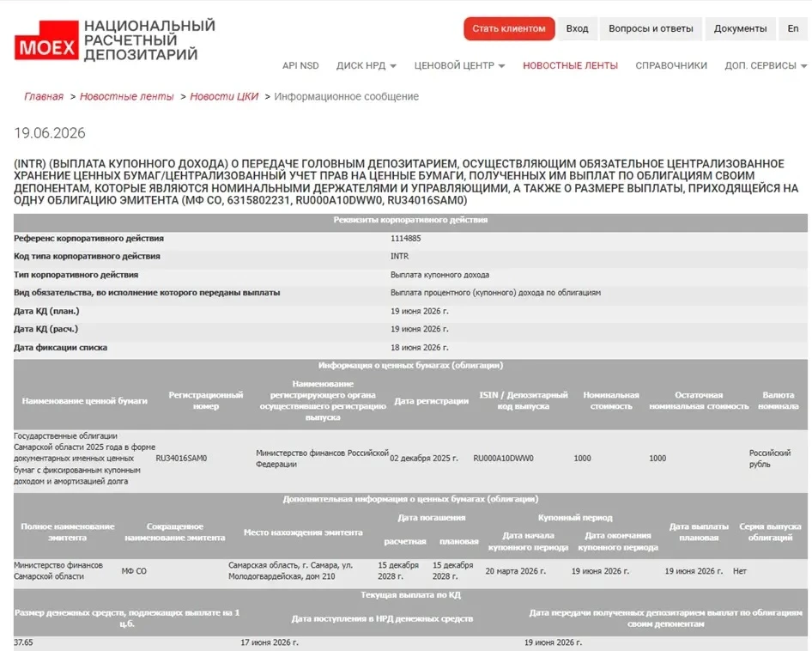Viewport: 812px width, 651px height.
Task: Click Реквизиты корпоративного действия header
Action: point(410,220)
